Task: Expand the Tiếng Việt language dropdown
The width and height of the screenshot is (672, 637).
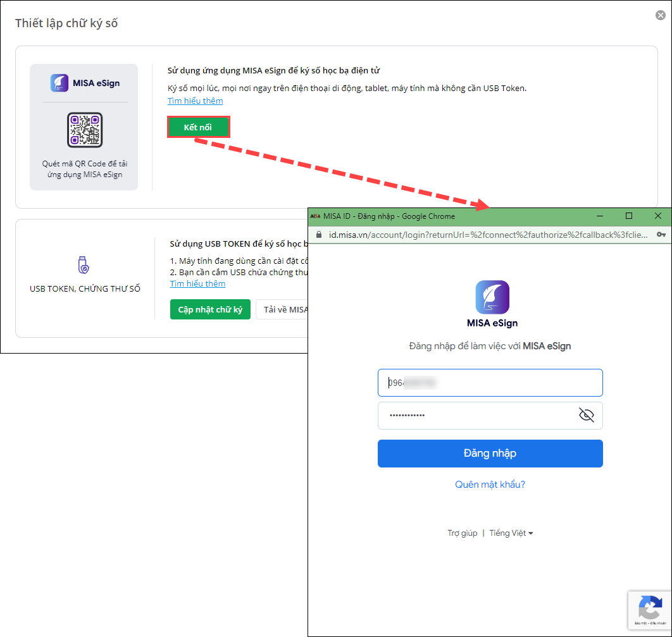Action: tap(511, 533)
